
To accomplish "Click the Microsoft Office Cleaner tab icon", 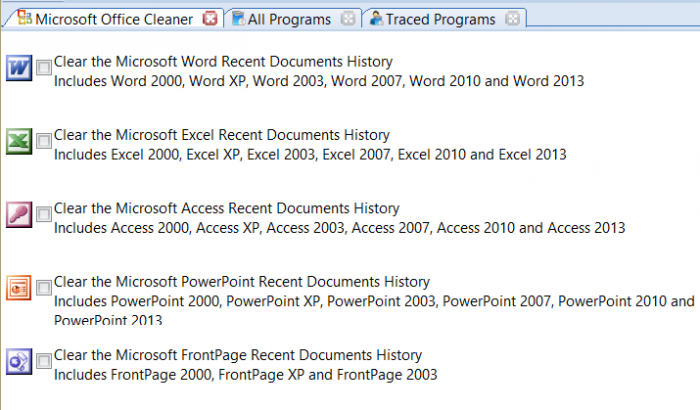I will 25,18.
